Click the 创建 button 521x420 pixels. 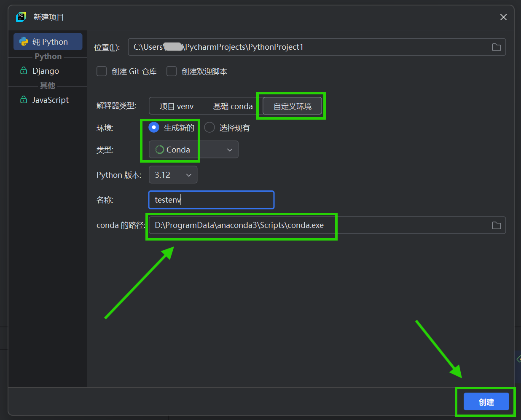tap(486, 402)
